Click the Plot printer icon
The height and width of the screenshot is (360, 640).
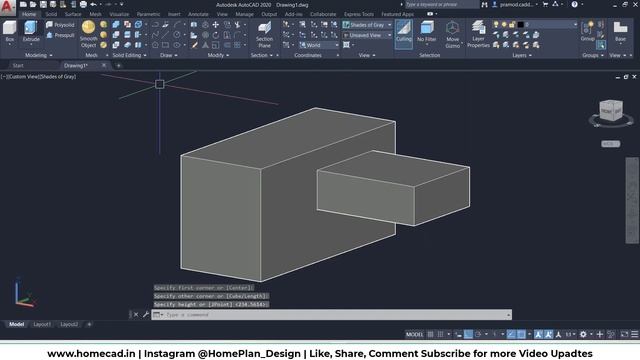(83, 4)
